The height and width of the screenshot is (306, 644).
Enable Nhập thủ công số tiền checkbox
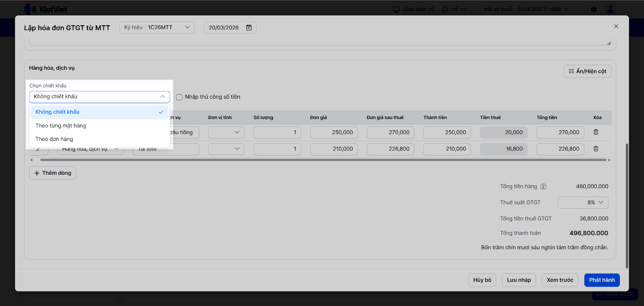[179, 97]
